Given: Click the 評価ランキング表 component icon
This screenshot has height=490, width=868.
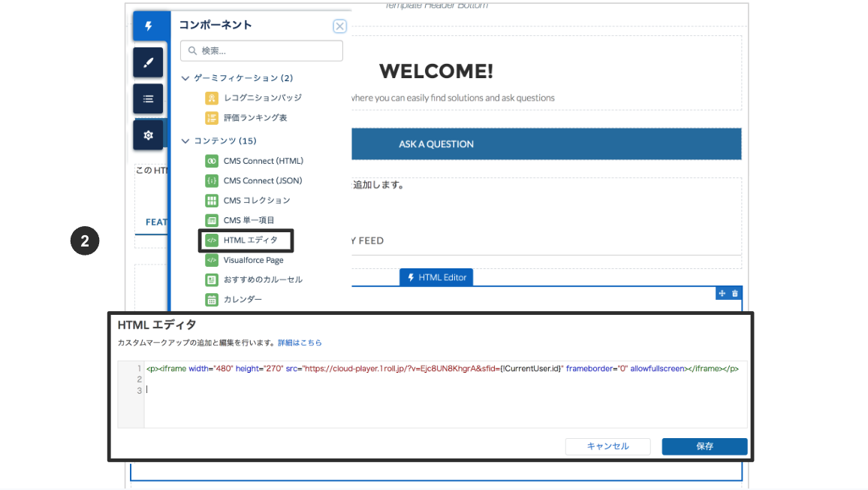Looking at the screenshot, I should [212, 117].
